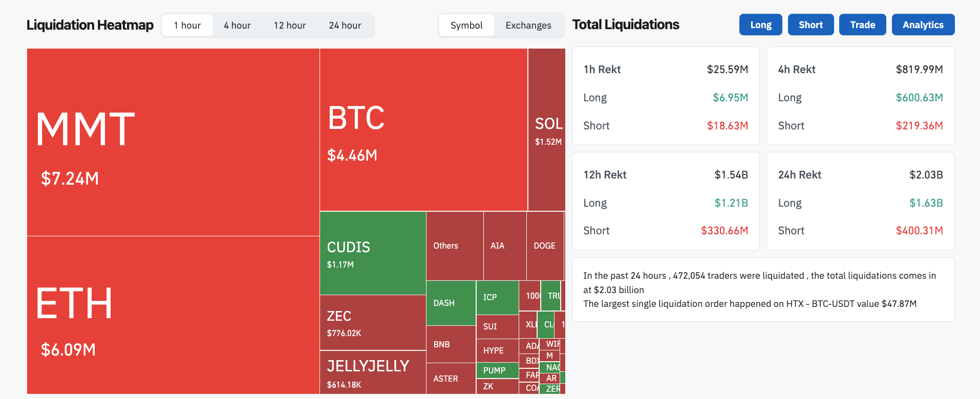Open the ETH $6.09M heatmap tile

(x=173, y=315)
